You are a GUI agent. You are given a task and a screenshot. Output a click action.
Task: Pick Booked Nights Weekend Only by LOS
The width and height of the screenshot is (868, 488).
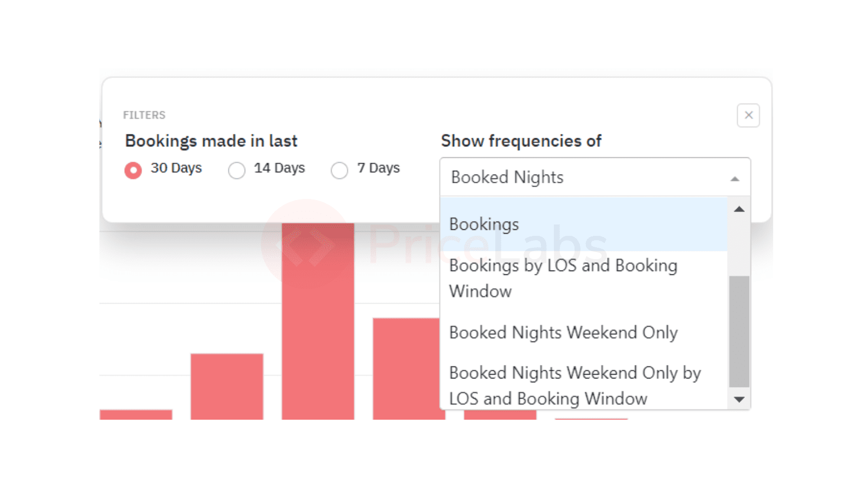[575, 385]
